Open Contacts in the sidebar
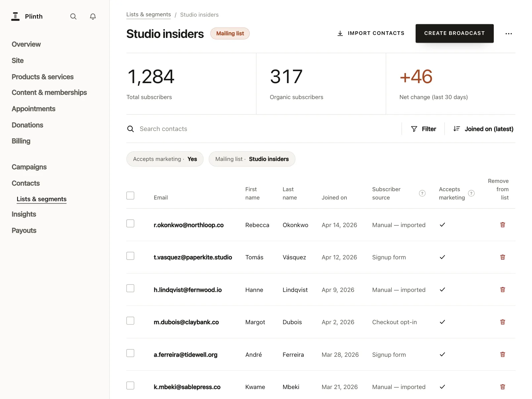Image resolution: width=532 pixels, height=399 pixels. 26,183
